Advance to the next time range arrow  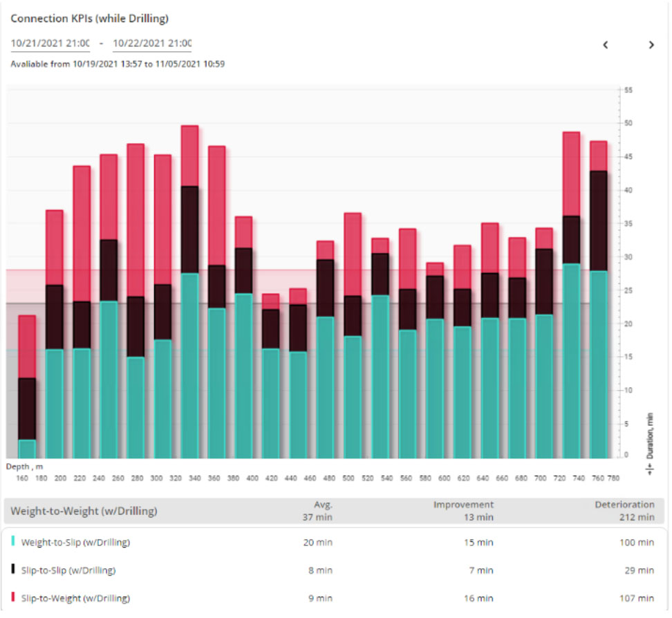(x=651, y=45)
